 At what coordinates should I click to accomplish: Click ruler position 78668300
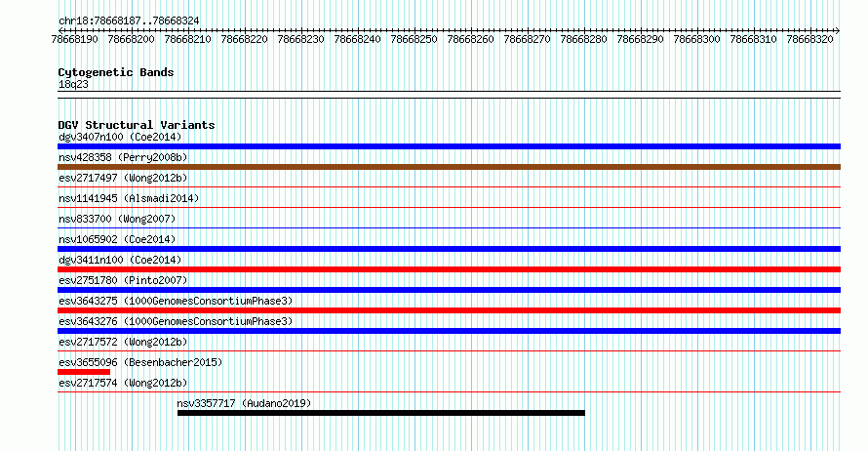(x=697, y=39)
